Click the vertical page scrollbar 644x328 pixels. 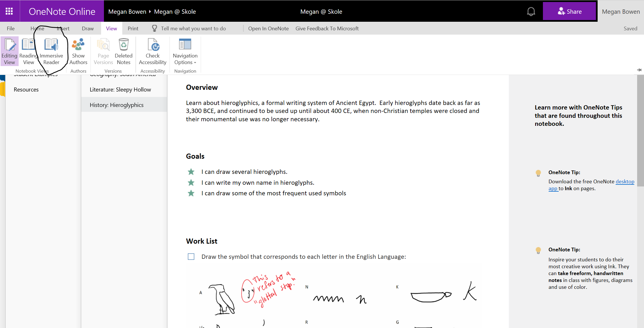640,131
